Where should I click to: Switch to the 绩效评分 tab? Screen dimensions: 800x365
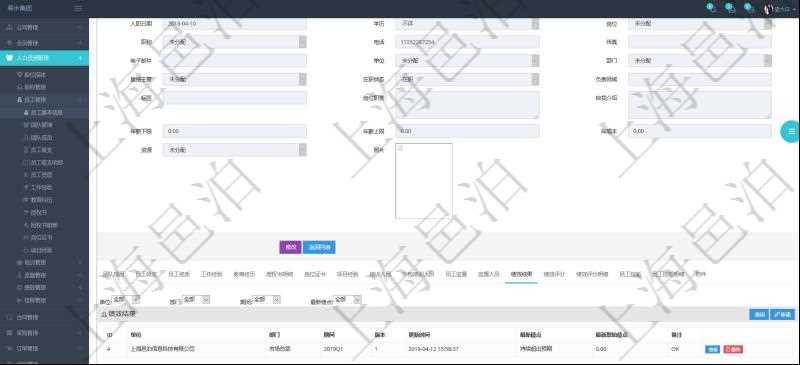pos(554,274)
